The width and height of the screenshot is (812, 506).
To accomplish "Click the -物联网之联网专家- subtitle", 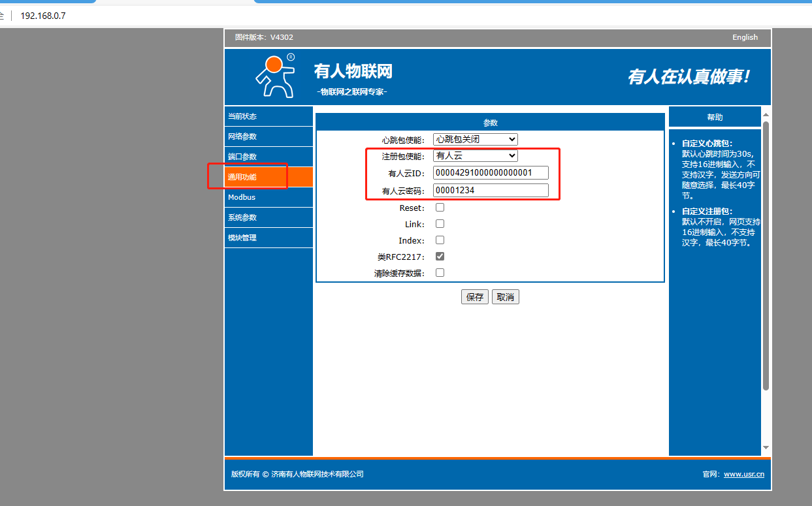I will pyautogui.click(x=351, y=92).
